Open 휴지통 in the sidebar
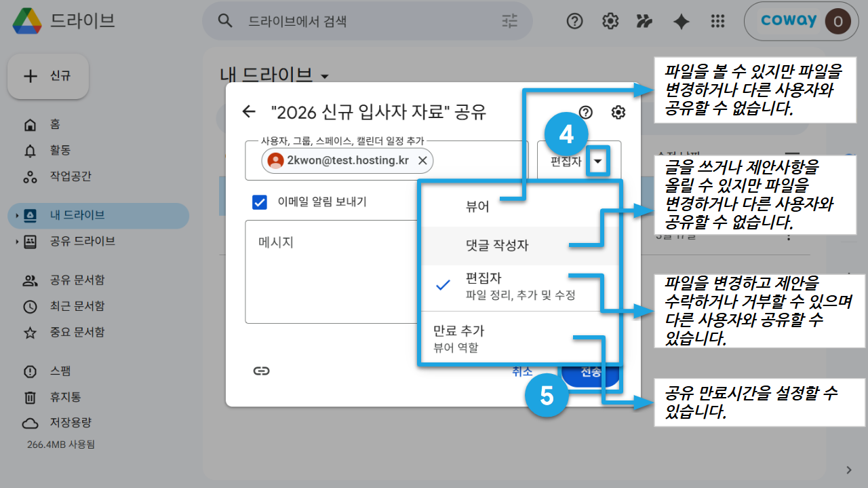Screen dimensions: 868x488 point(66,397)
